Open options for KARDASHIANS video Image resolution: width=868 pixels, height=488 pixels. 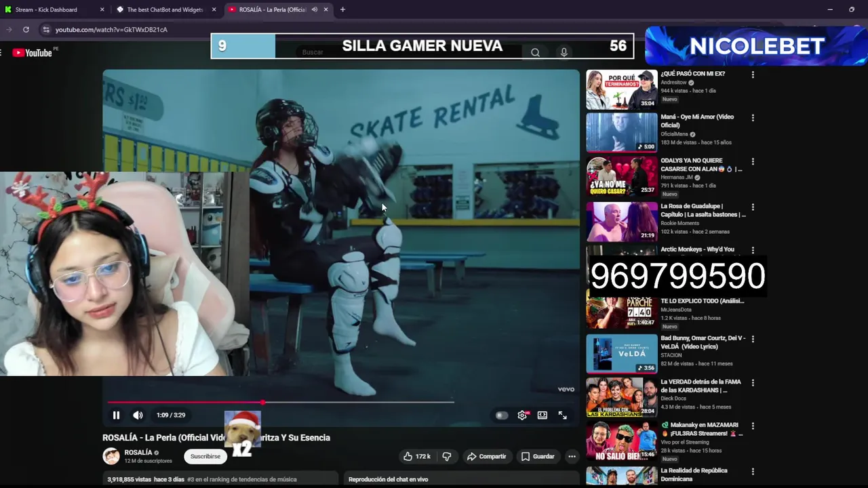coord(753,383)
